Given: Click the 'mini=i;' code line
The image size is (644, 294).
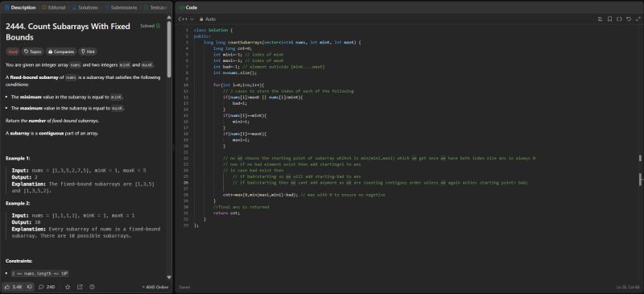Looking at the screenshot, I should (x=241, y=122).
